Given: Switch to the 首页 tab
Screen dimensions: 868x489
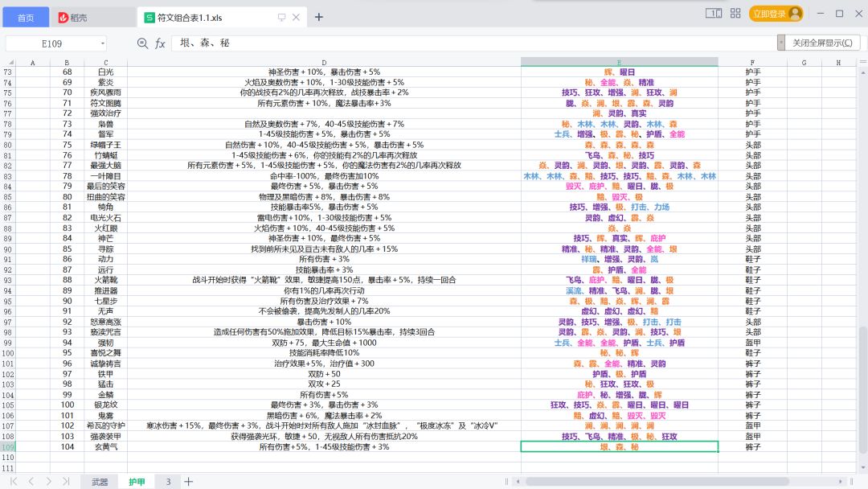Looking at the screenshot, I should point(26,17).
